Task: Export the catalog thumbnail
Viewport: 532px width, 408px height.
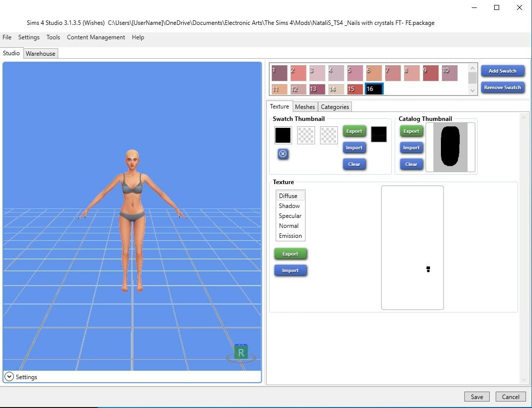Action: pos(411,131)
